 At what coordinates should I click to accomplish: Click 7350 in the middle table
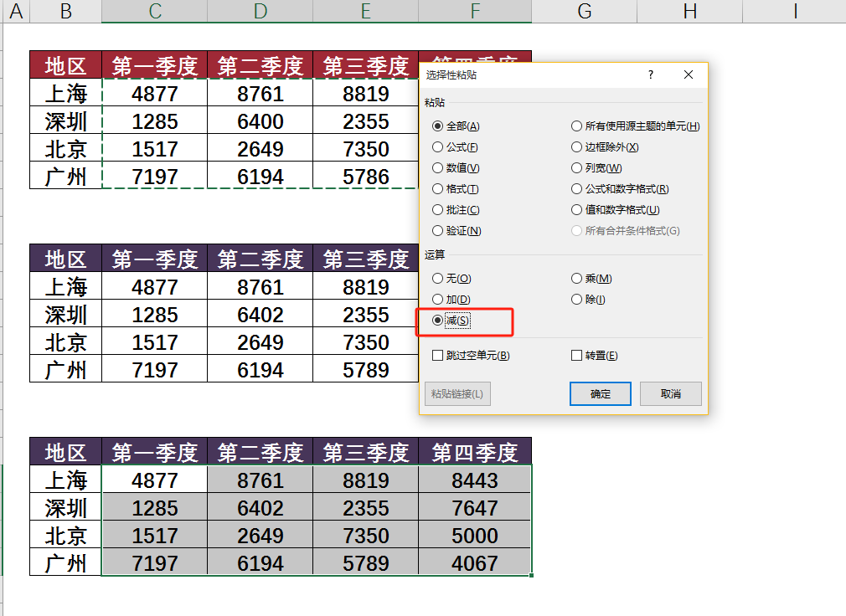click(x=365, y=341)
